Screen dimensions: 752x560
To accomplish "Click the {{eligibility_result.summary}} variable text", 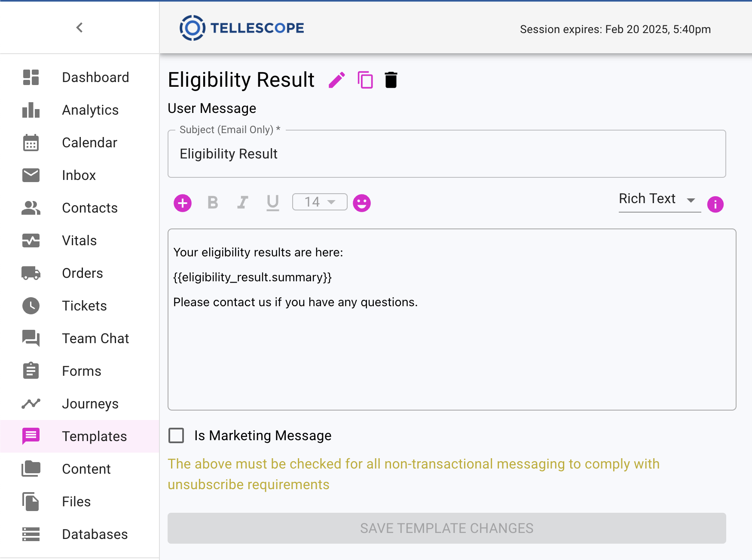I will 253,277.
